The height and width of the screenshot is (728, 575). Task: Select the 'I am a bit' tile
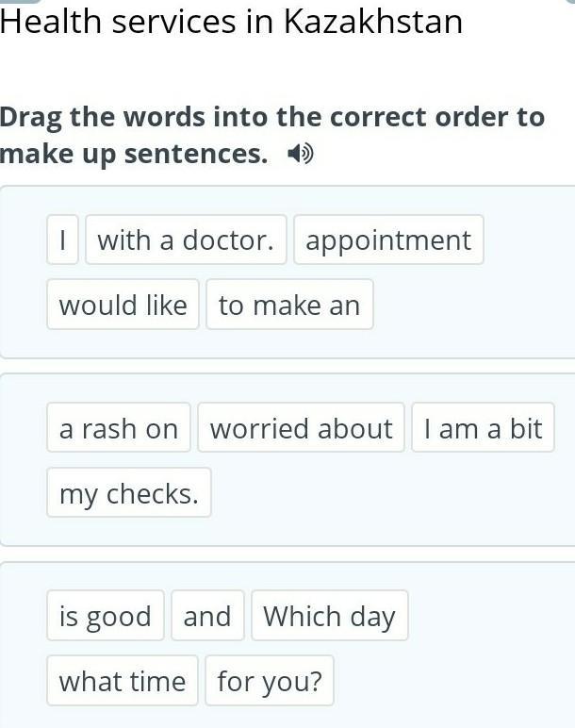483,428
